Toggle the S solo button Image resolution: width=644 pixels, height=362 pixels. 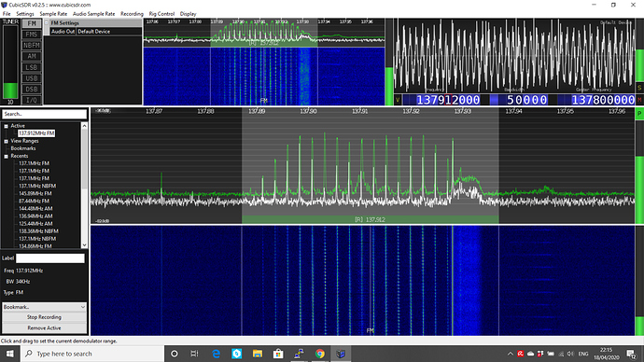[639, 88]
